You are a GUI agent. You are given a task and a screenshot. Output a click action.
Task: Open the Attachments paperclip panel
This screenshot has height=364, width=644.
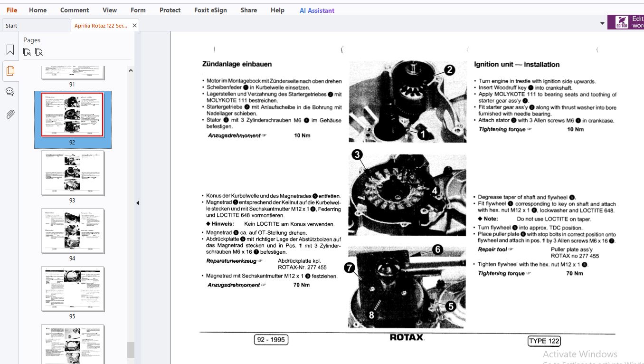click(10, 114)
